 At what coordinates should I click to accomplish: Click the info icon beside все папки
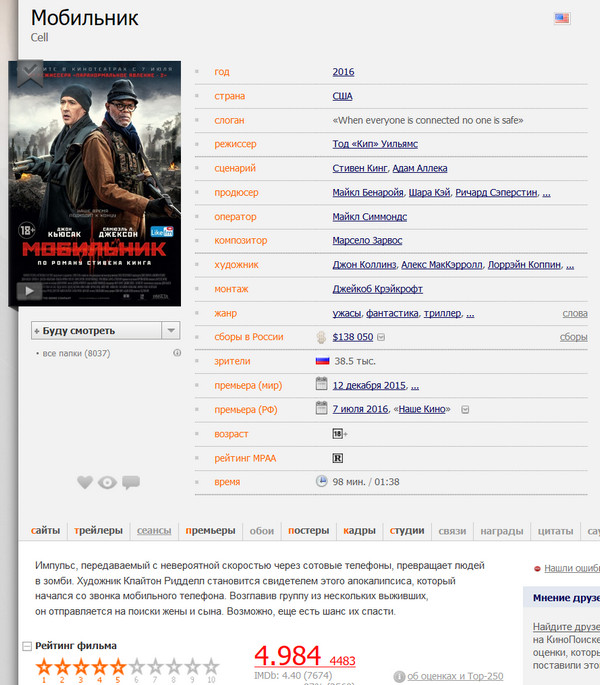coord(177,353)
